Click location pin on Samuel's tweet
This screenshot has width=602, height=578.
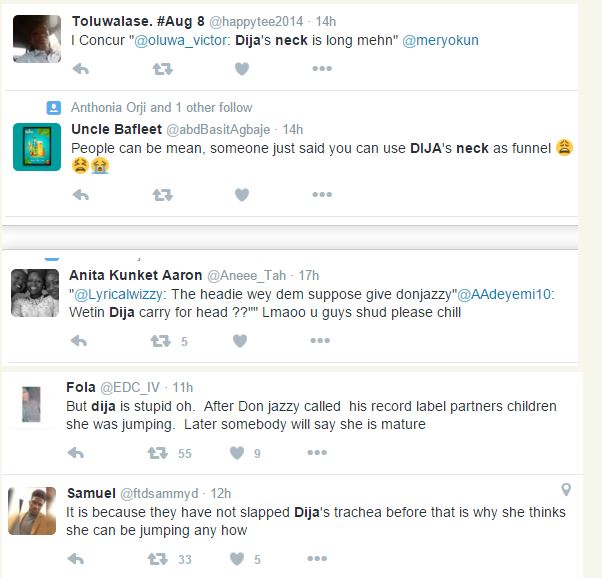[566, 489]
